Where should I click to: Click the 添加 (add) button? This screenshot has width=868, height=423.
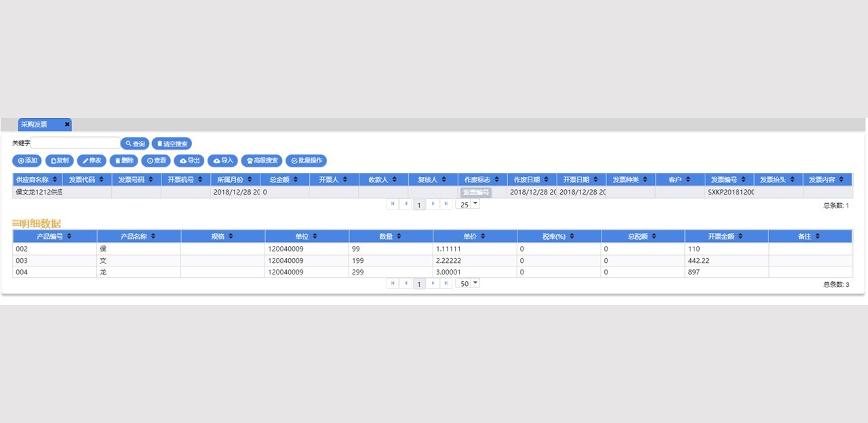[x=27, y=161]
